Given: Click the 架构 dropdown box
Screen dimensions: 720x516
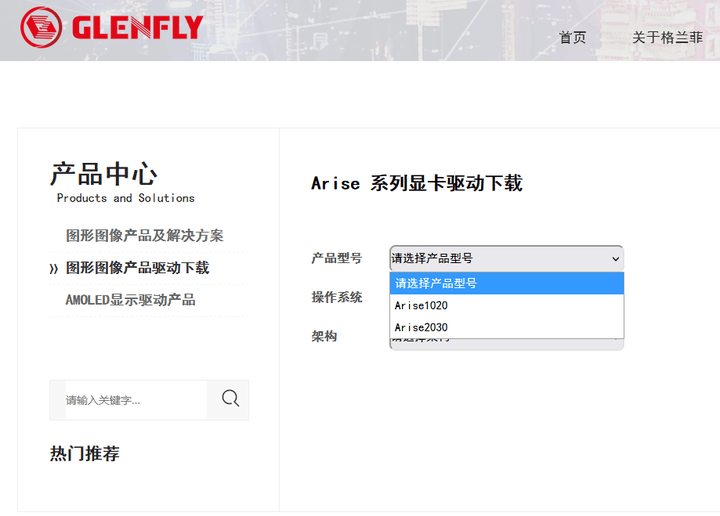Looking at the screenshot, I should [x=506, y=344].
